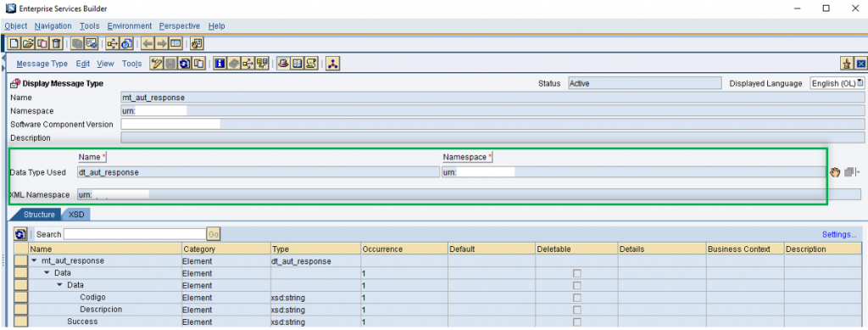This screenshot has width=868, height=330.
Task: Collapse the top-level Data tree node
Action: click(47, 273)
